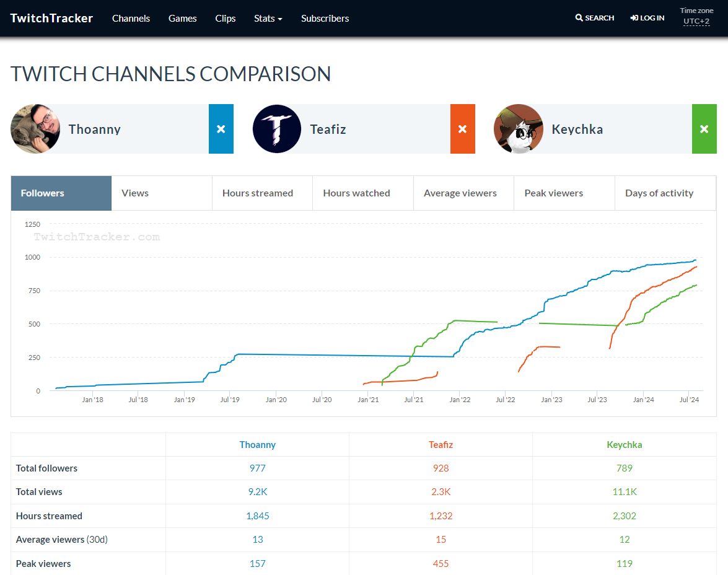Expand the Stats dropdown menu
Viewport: 728px width, 575px height.
coord(268,19)
